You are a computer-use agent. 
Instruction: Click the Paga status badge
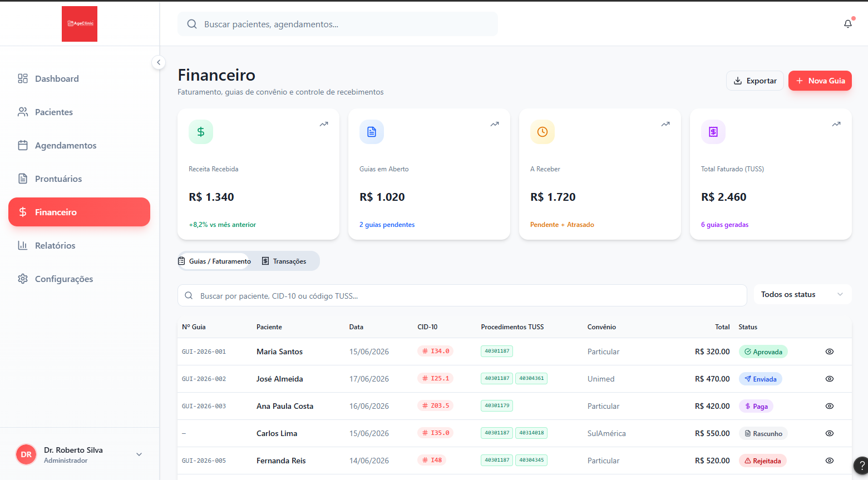coord(756,406)
